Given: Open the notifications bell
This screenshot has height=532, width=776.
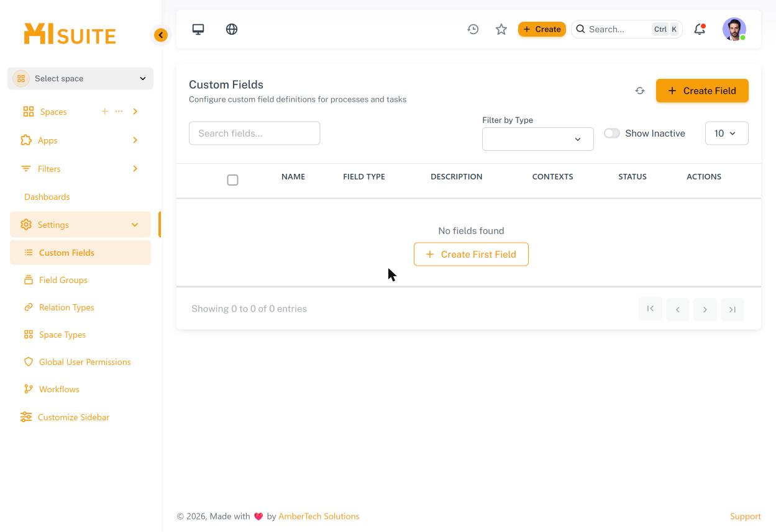Looking at the screenshot, I should pyautogui.click(x=700, y=29).
